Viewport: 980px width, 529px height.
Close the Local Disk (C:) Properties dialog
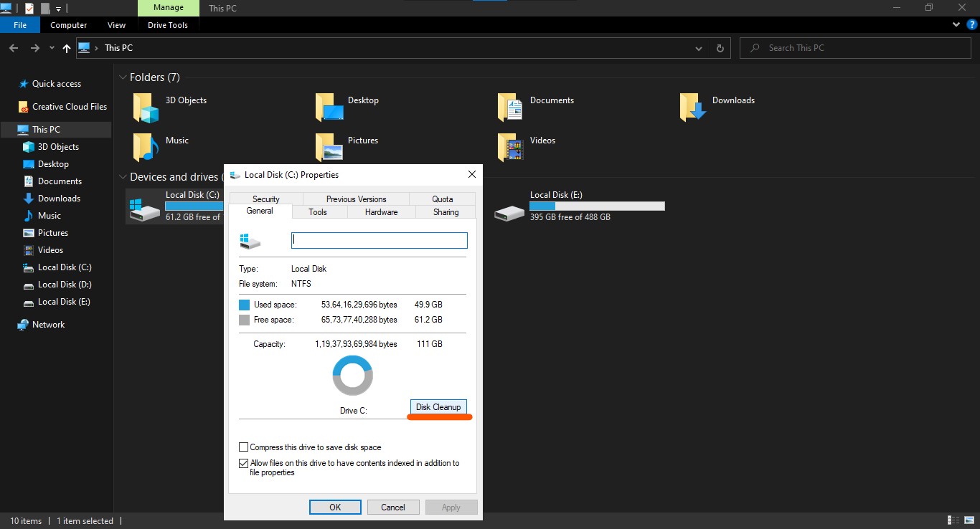click(471, 174)
